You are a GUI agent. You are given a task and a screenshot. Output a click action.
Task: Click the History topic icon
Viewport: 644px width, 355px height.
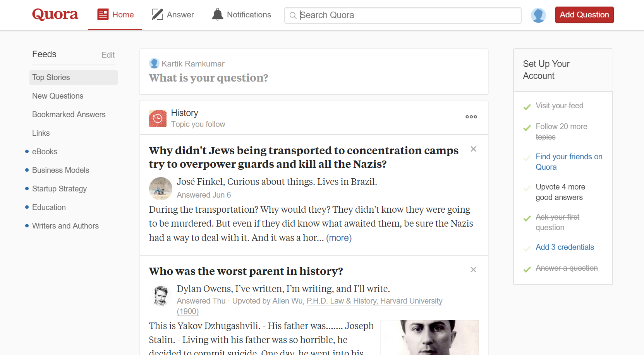158,118
